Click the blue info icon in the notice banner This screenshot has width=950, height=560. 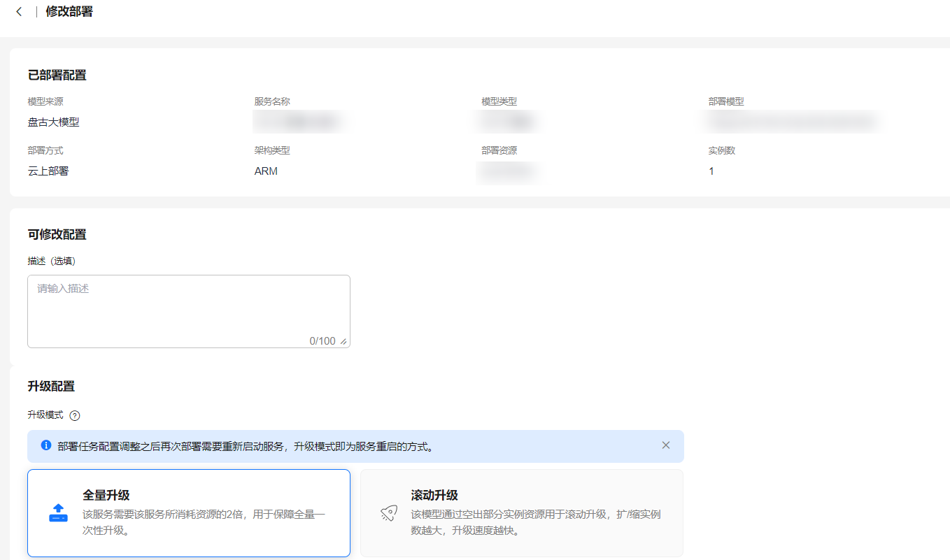(x=46, y=445)
